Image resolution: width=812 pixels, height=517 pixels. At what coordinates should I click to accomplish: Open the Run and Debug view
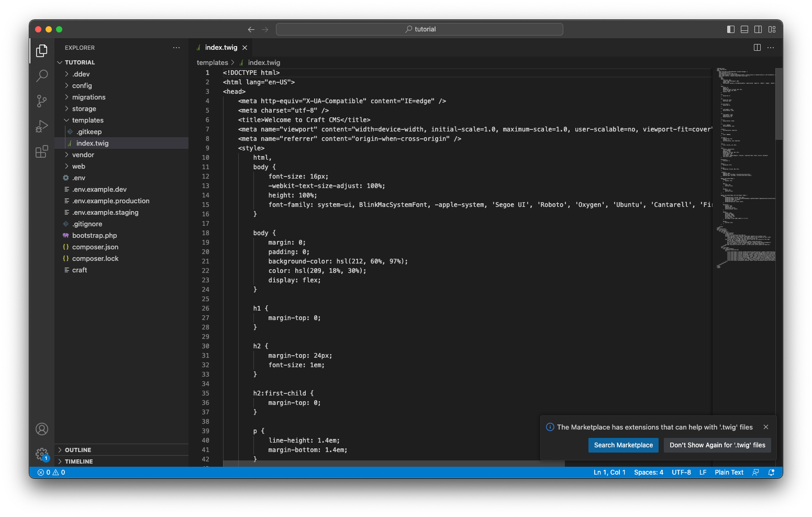tap(42, 126)
